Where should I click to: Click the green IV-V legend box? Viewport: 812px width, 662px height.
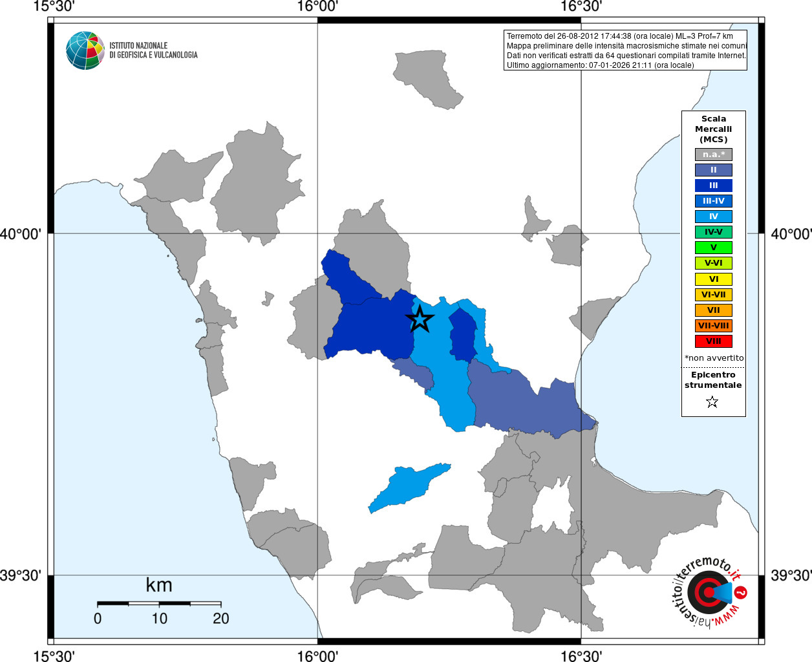[x=714, y=232]
